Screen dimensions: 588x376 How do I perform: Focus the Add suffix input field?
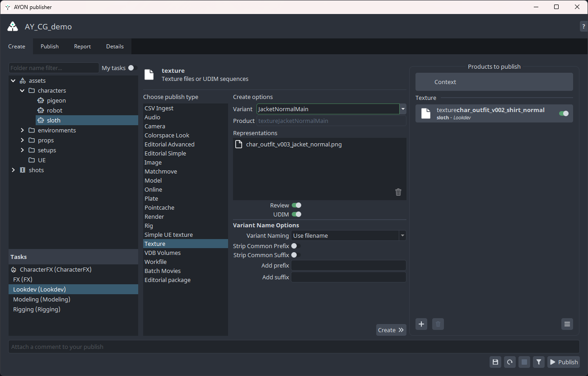point(349,277)
